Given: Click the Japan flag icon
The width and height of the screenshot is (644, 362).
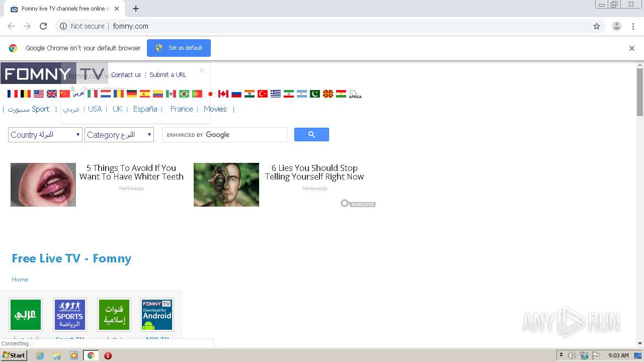Looking at the screenshot, I should (x=210, y=94).
